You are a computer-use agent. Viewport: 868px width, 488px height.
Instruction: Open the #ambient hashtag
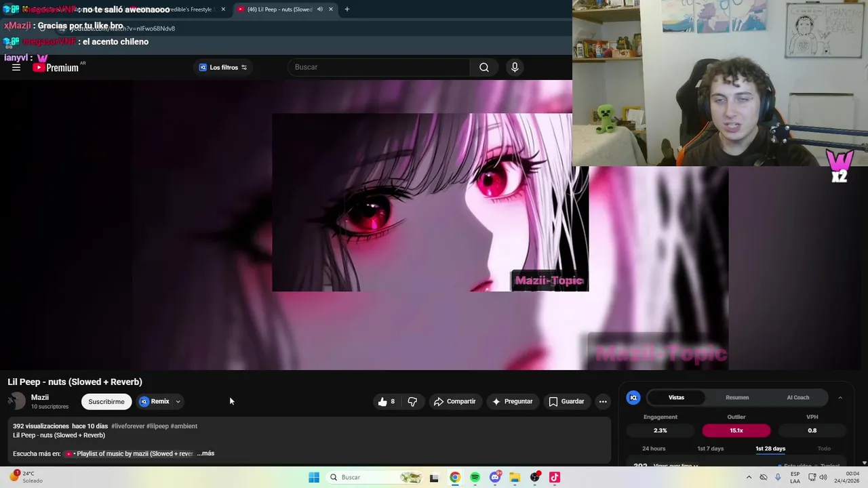tap(184, 426)
